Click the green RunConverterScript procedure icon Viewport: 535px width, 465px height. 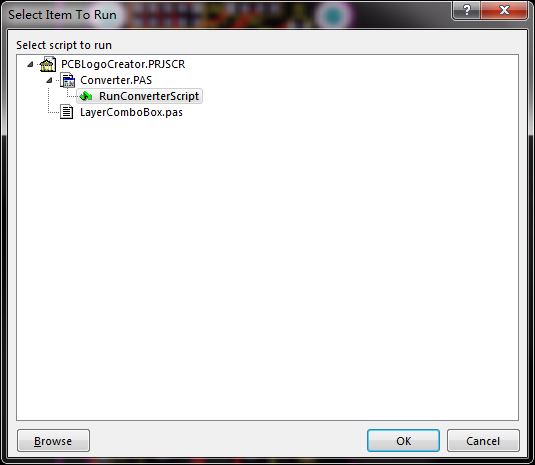pyautogui.click(x=86, y=96)
